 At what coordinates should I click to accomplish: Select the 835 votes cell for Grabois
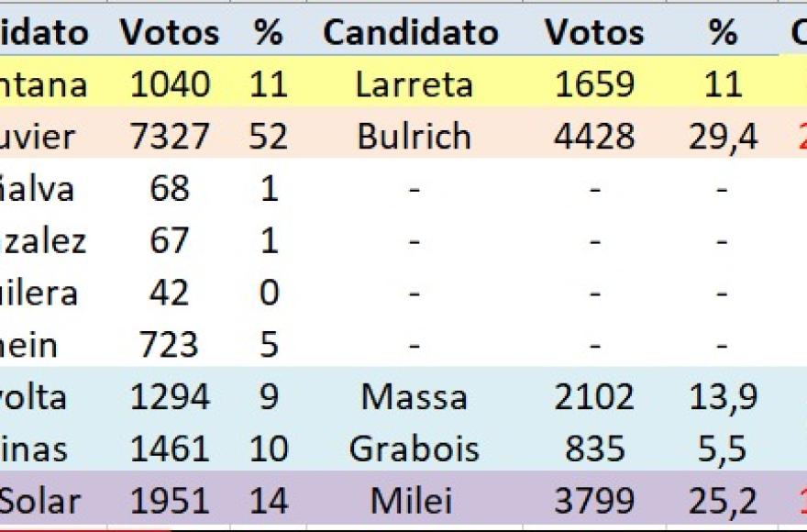[x=594, y=448]
